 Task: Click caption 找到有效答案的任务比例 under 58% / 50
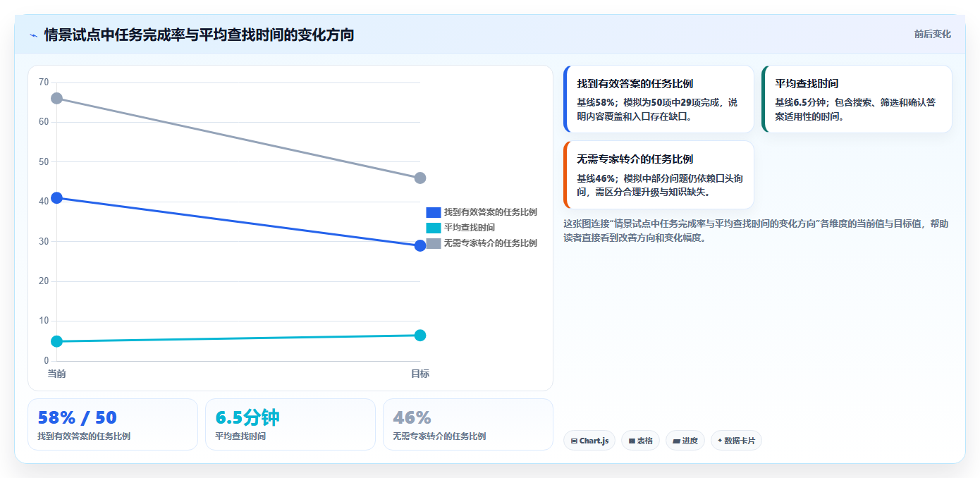tap(84, 436)
